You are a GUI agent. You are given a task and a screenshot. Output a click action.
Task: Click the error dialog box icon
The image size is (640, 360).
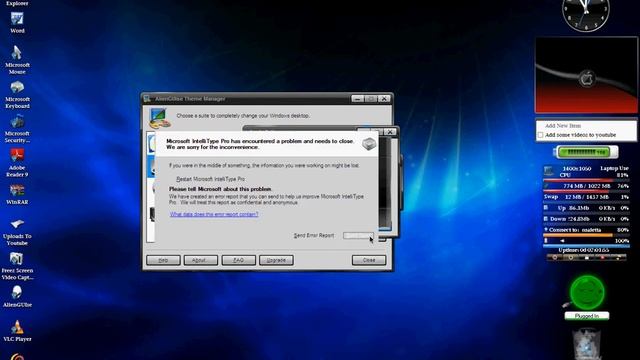369,144
